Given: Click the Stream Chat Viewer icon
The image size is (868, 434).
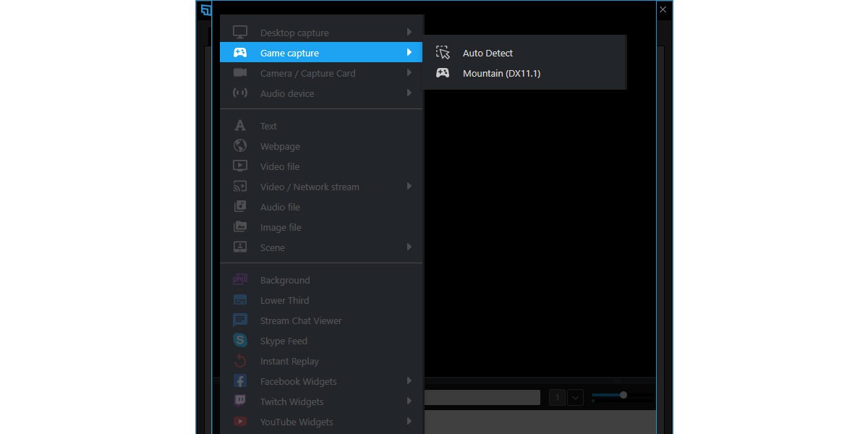Looking at the screenshot, I should pos(239,320).
